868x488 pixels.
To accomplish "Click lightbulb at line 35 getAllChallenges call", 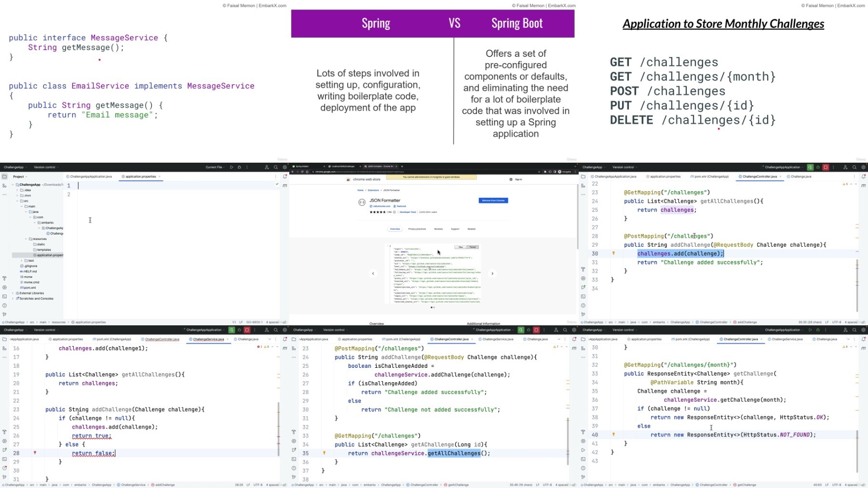I will [324, 453].
